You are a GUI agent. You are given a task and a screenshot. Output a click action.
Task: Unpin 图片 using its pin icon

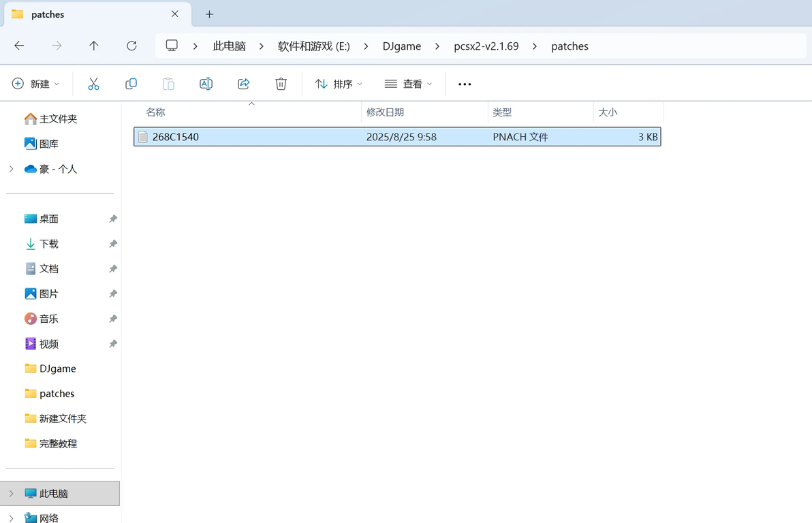pos(113,294)
